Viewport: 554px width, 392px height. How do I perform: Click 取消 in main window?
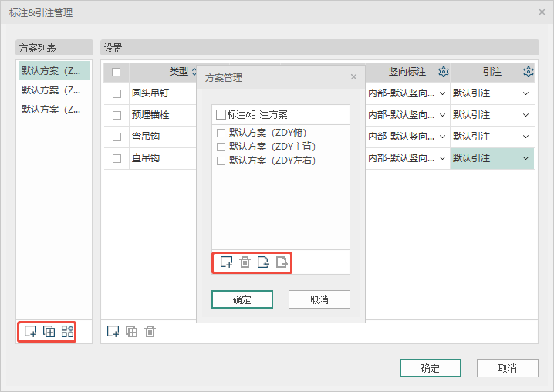click(x=508, y=368)
